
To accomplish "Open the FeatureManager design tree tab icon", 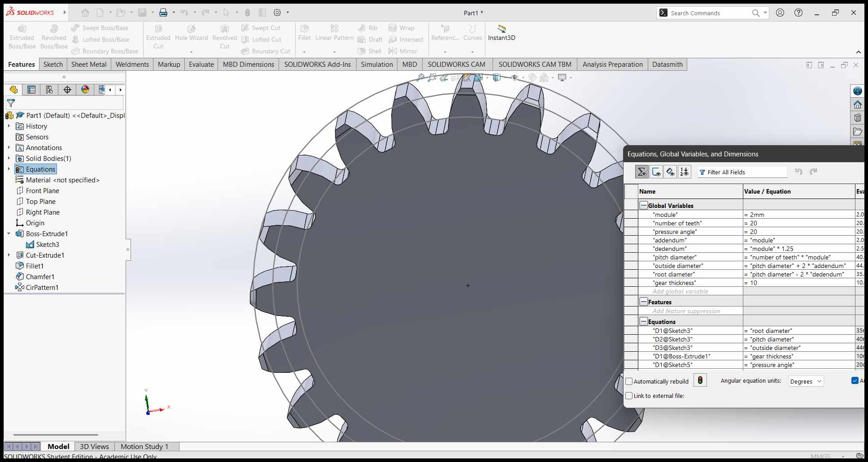I will 13,90.
